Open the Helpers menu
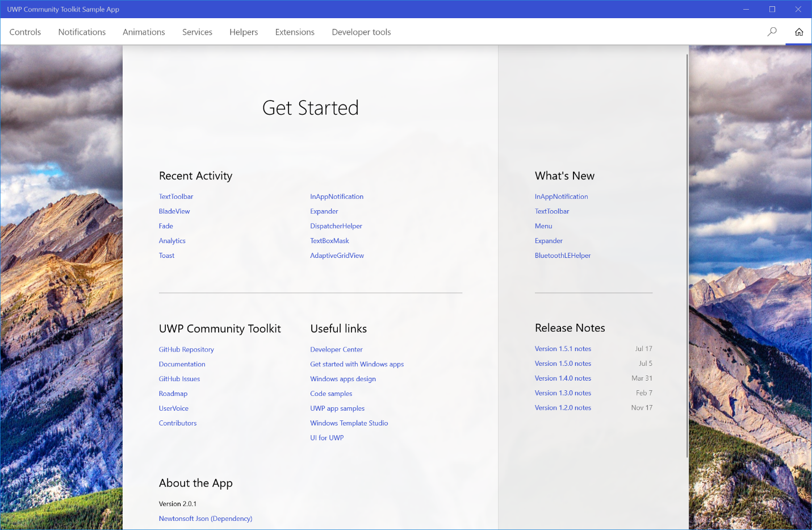812x530 pixels. (244, 32)
